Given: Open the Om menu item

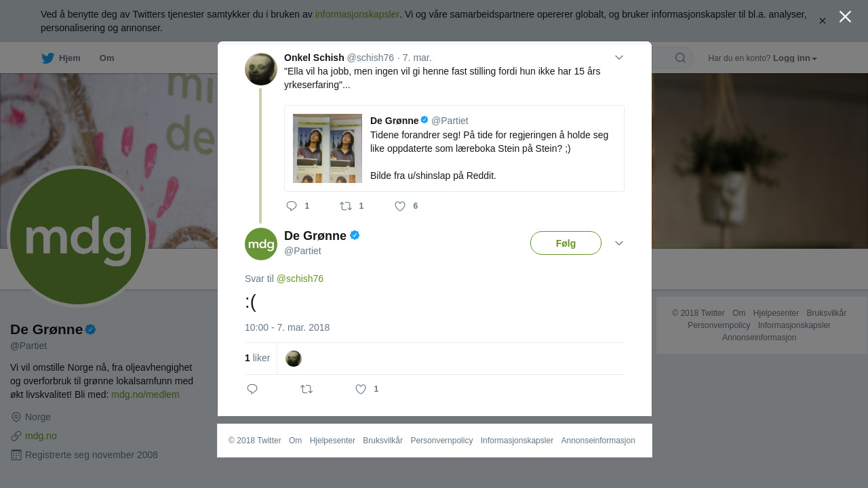Looking at the screenshot, I should coord(106,58).
